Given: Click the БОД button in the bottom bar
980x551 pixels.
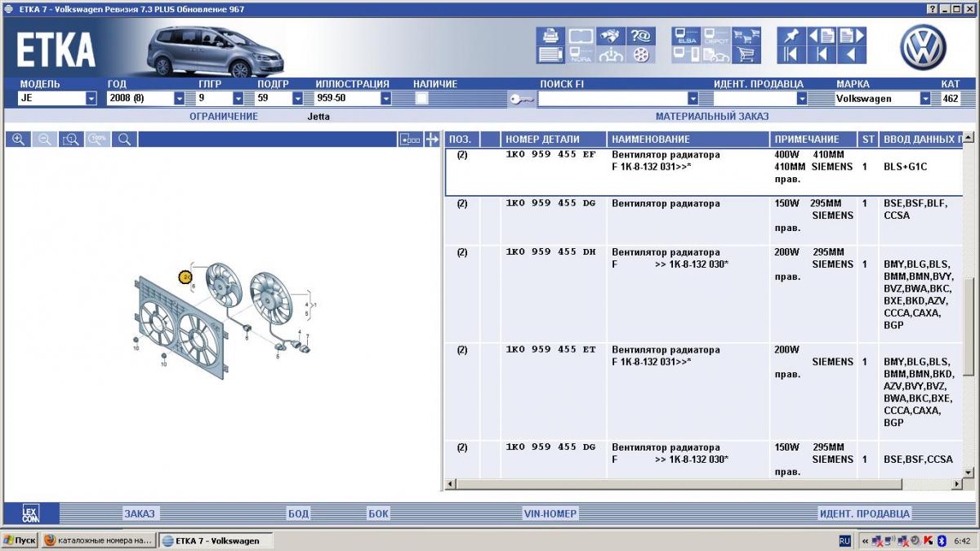Looking at the screenshot, I should click(x=298, y=513).
